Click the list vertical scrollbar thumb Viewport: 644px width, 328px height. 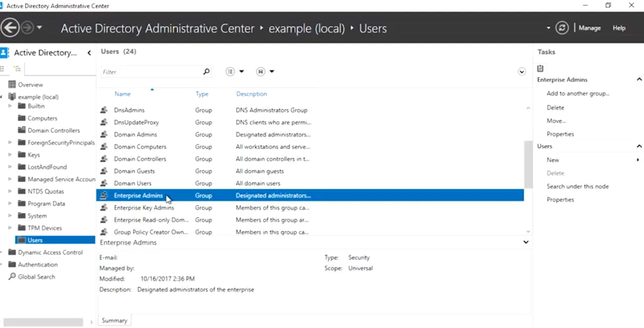528,164
